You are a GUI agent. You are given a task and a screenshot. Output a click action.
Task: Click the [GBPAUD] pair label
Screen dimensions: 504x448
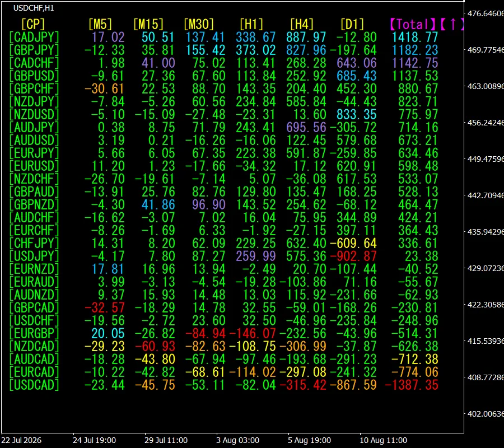34,192
